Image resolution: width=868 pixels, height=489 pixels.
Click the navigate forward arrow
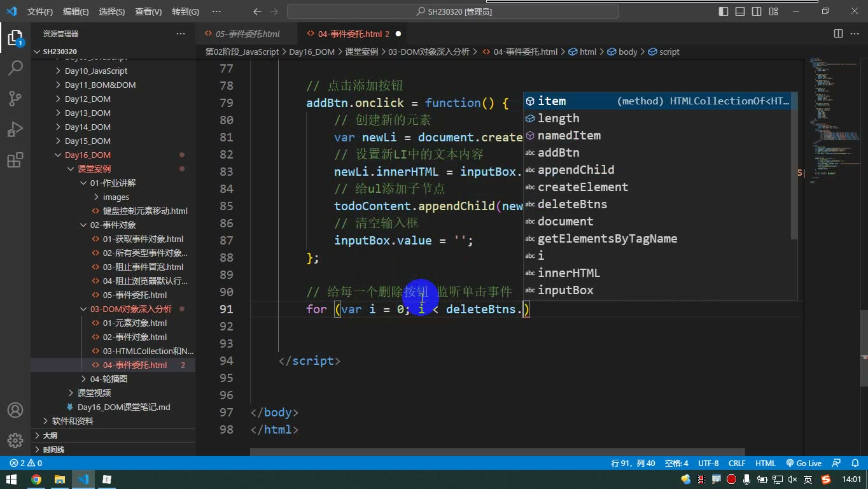point(275,11)
